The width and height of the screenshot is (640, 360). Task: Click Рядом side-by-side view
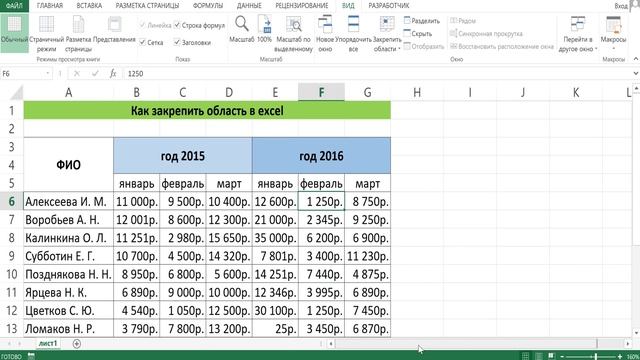coord(463,21)
